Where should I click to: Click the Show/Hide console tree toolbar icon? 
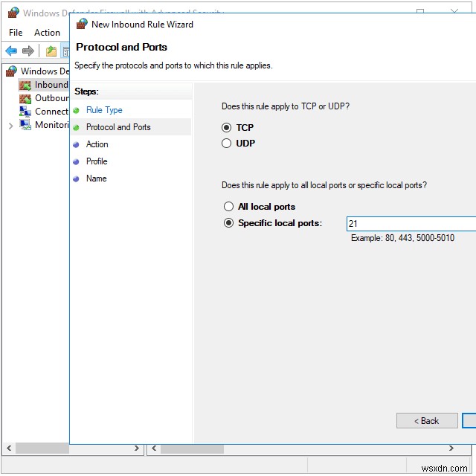66,51
